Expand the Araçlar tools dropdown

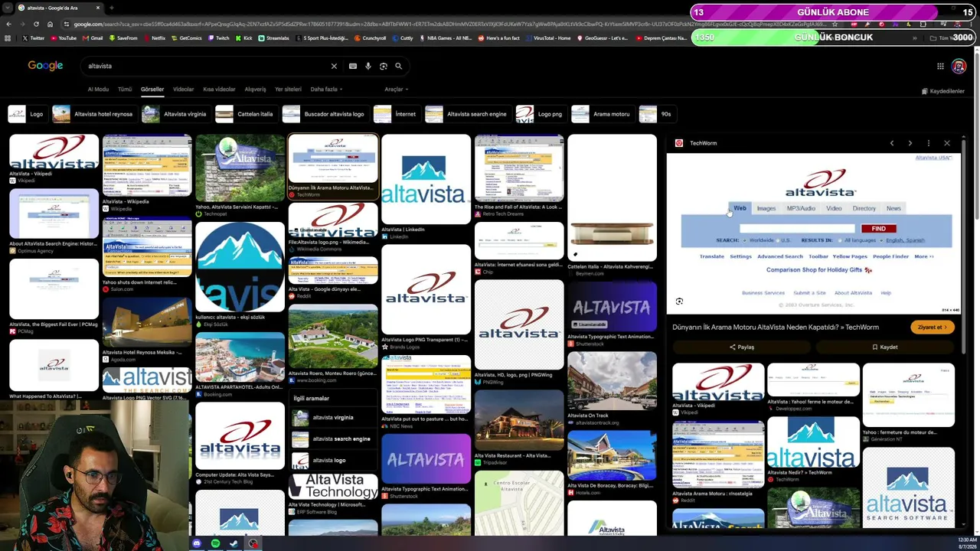(394, 90)
